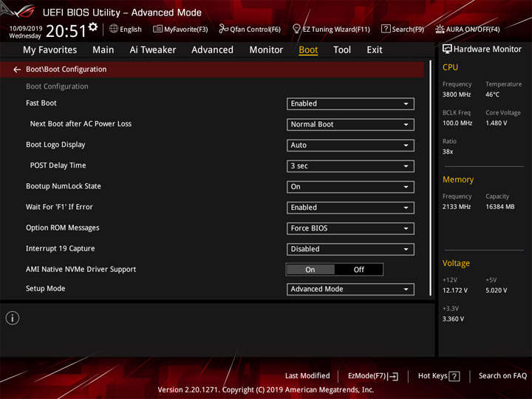Expand the POST Delay Time dropdown
Screen dimensions: 532x399
pyautogui.click(x=350, y=166)
